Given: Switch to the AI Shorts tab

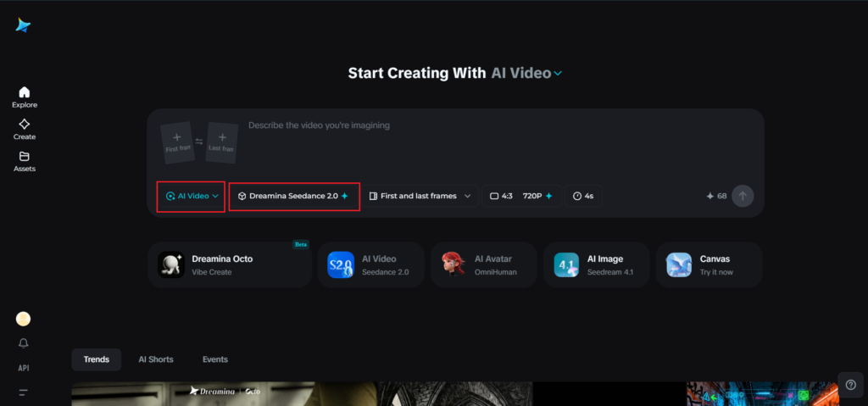Looking at the screenshot, I should coord(156,359).
